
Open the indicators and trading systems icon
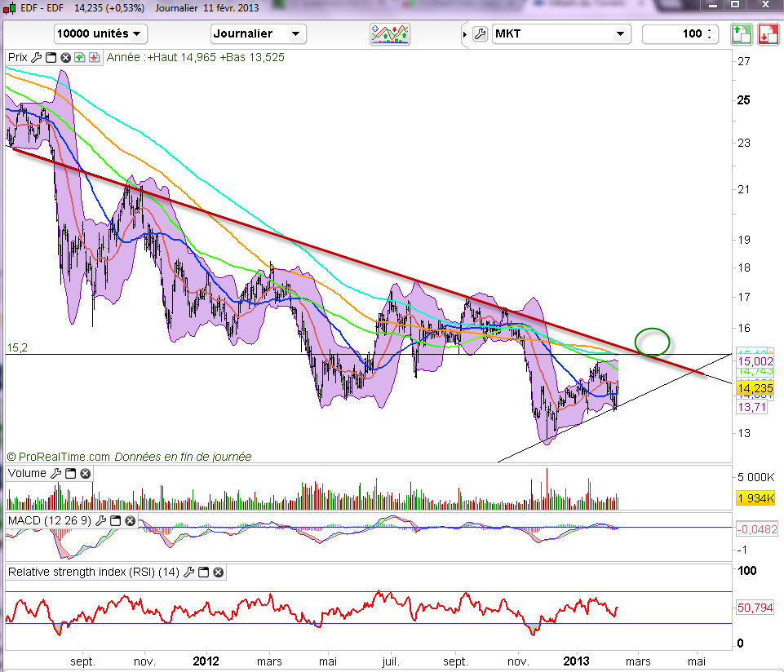389,34
